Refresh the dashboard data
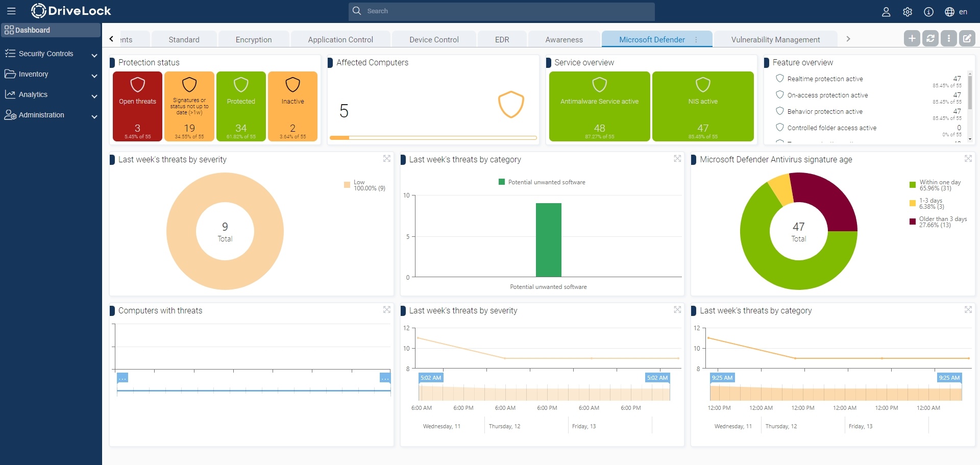 [x=930, y=38]
